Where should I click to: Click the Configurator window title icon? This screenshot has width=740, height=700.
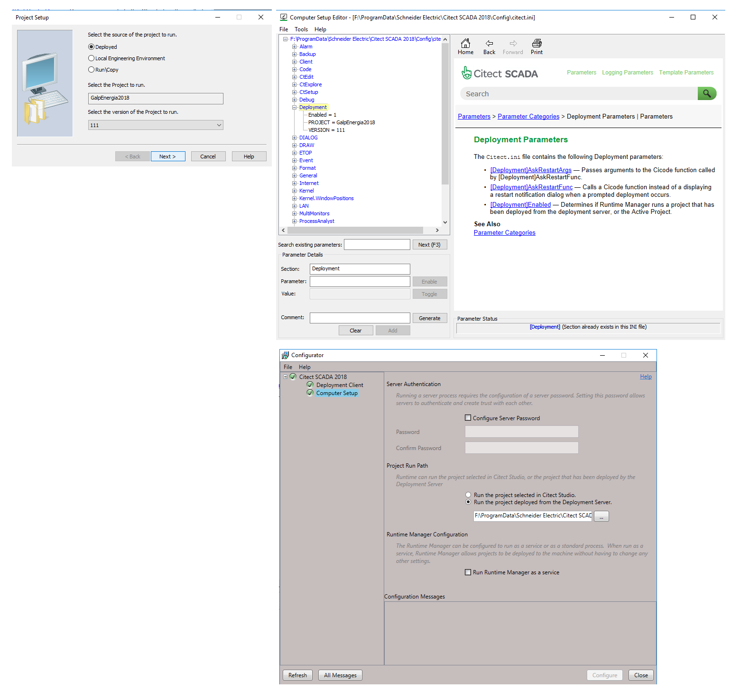pos(285,355)
